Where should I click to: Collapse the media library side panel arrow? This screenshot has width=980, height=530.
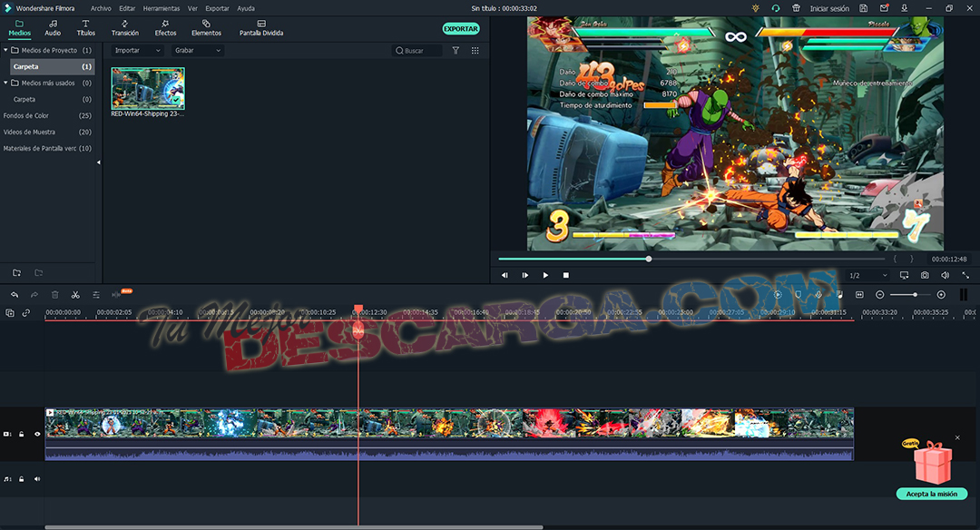[98, 162]
